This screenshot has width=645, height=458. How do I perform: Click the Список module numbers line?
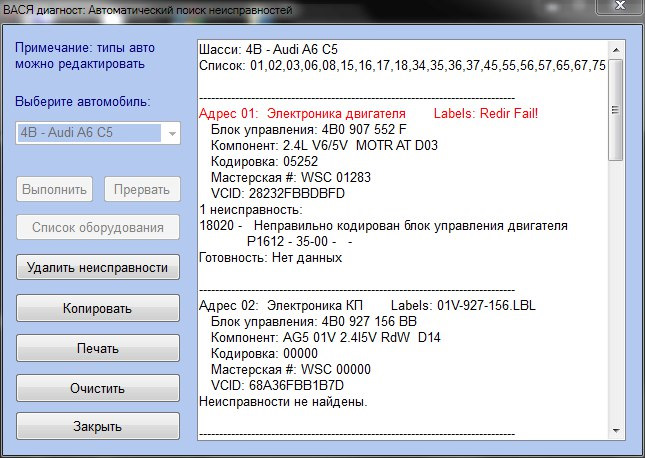(x=402, y=65)
